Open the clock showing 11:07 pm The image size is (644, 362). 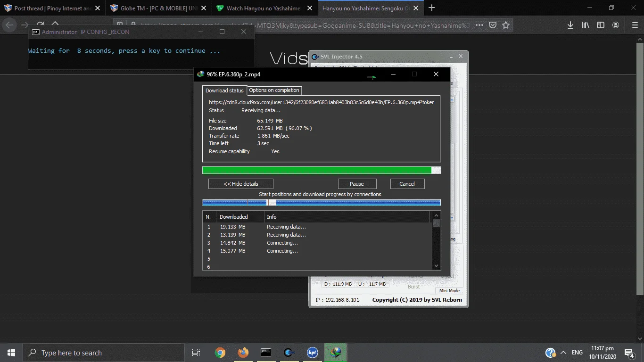tap(602, 353)
